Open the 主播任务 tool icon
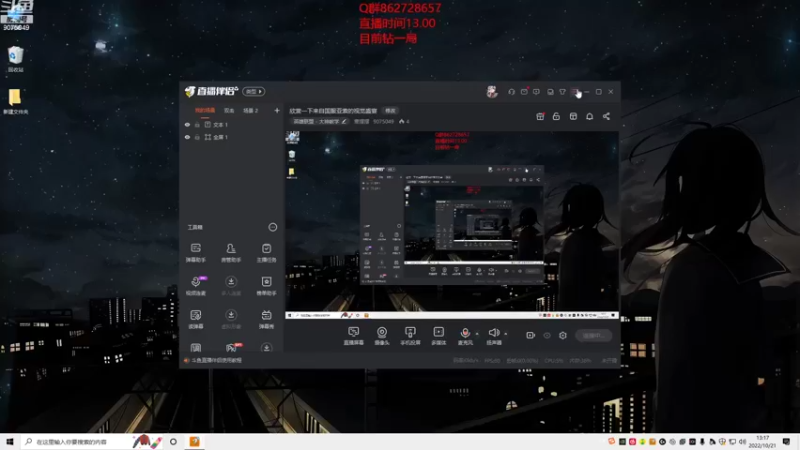Screen dimensions: 800x450 (x=266, y=252)
